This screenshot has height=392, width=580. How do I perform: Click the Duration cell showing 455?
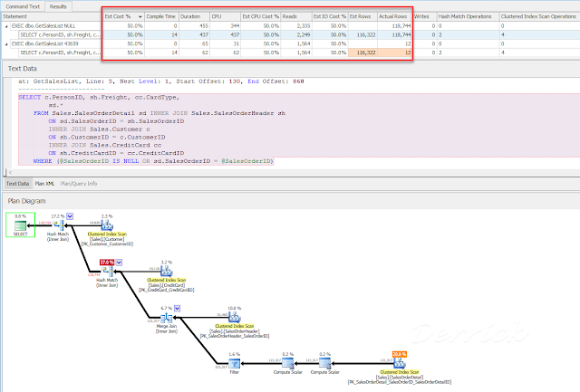click(x=195, y=26)
